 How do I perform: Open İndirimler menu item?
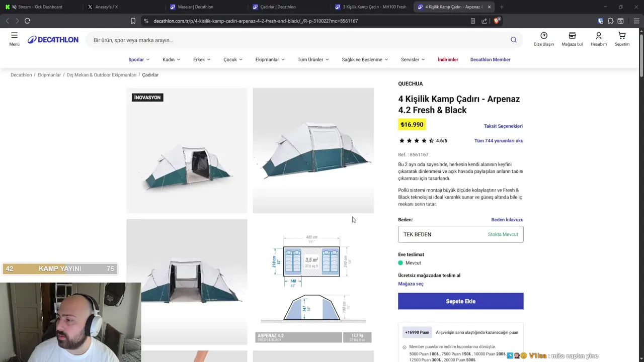coord(448,59)
